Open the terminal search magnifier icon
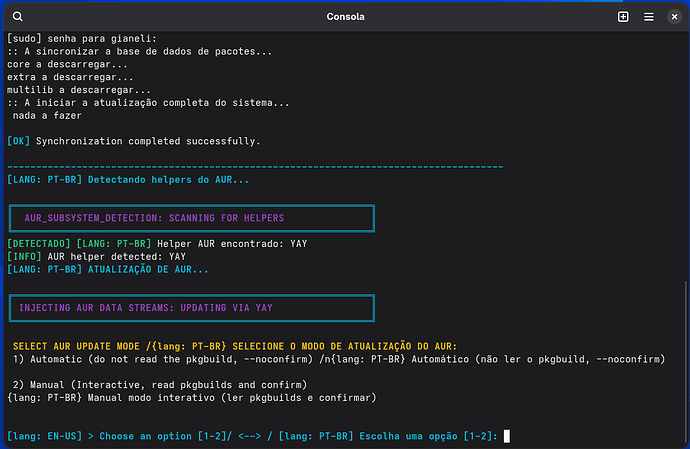Image resolution: width=690 pixels, height=449 pixels. tap(18, 17)
